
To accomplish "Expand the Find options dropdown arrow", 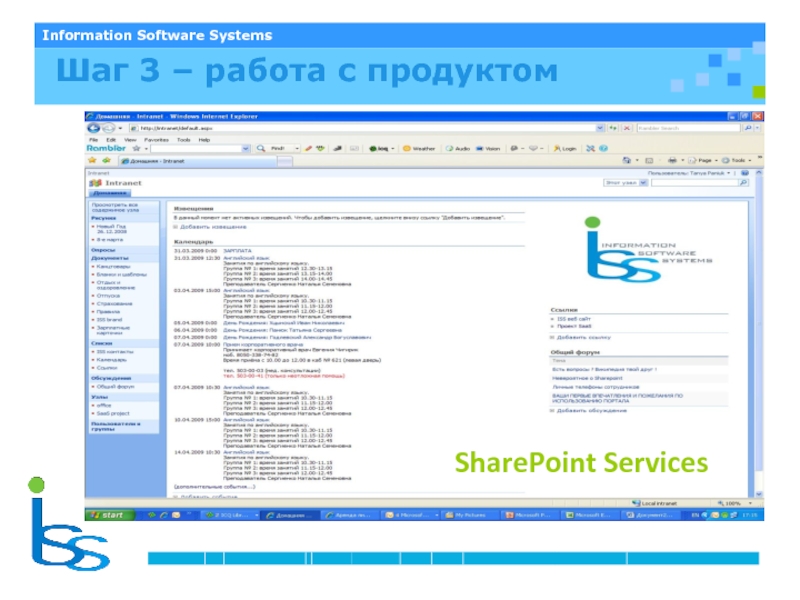I will point(297,148).
